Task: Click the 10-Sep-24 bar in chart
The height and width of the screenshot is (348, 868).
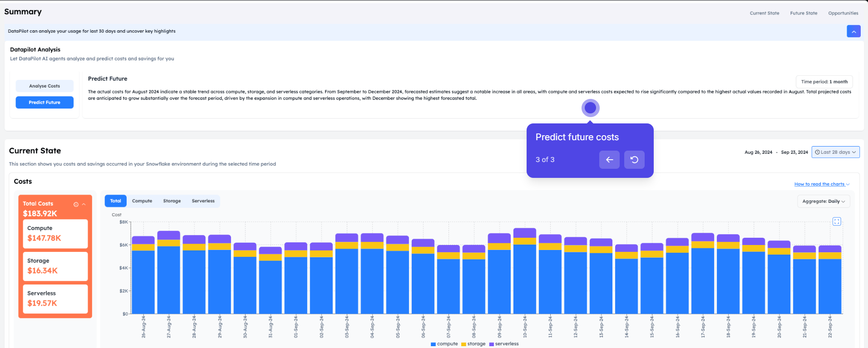Action: 525,271
